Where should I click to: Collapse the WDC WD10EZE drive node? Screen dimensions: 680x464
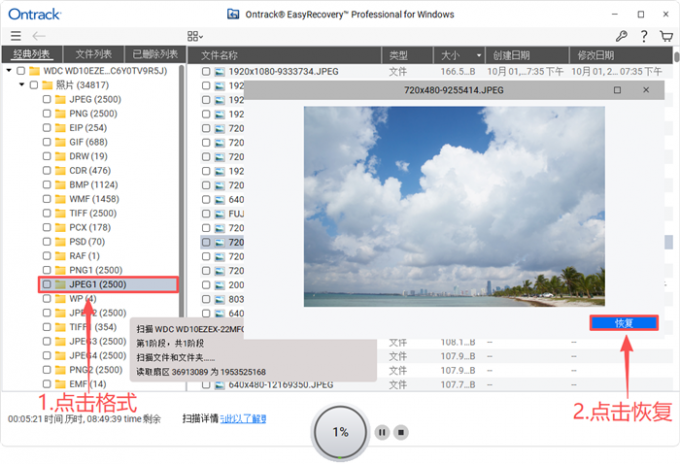9,72
